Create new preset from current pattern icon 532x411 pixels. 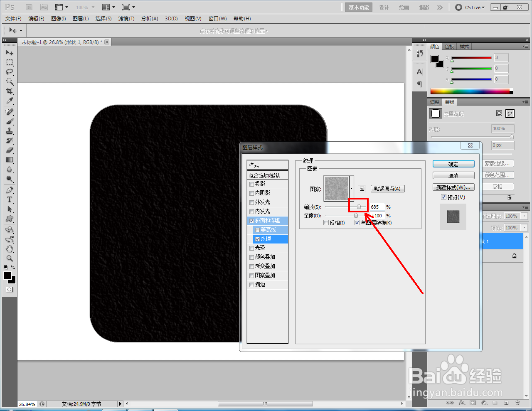(x=362, y=189)
